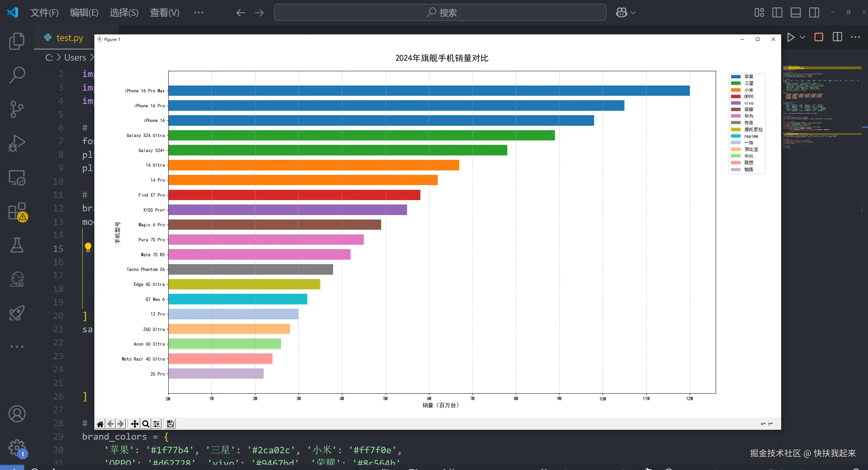Switch to the test.py editor tab
Image resolution: width=868 pixels, height=470 pixels.
coord(69,38)
